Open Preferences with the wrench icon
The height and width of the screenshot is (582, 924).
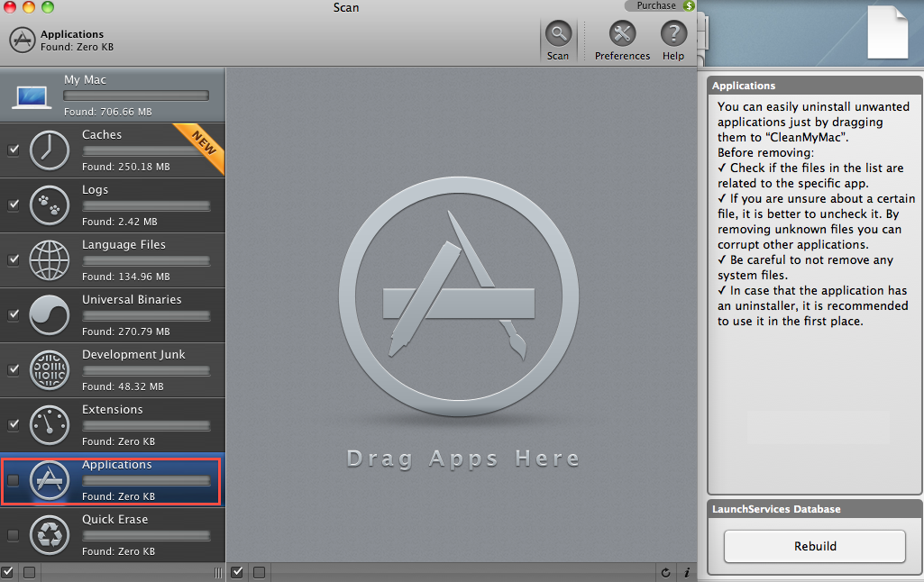coord(622,35)
